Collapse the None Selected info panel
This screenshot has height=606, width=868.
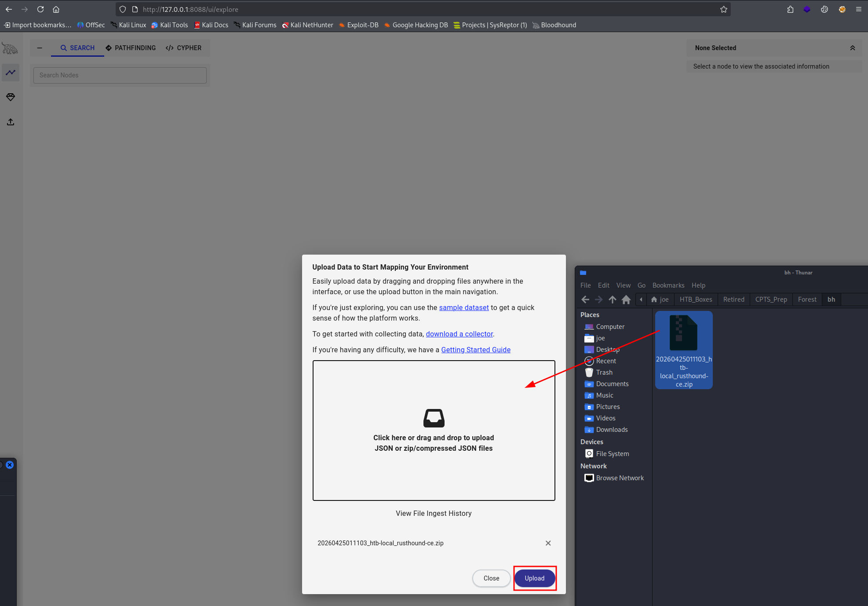(852, 48)
